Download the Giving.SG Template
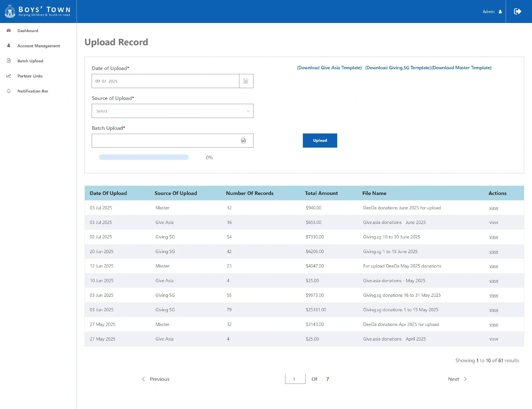Viewport: 532px width, 409px height. click(398, 68)
